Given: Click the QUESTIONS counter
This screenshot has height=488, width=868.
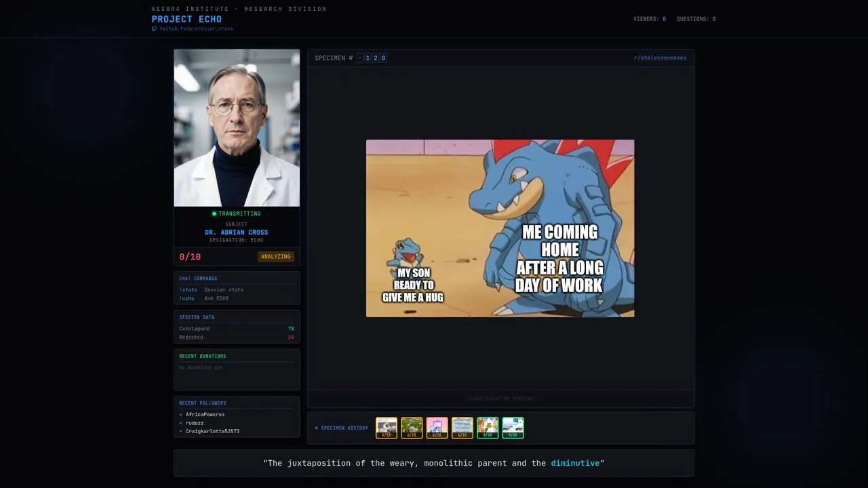Looking at the screenshot, I should tap(696, 19).
